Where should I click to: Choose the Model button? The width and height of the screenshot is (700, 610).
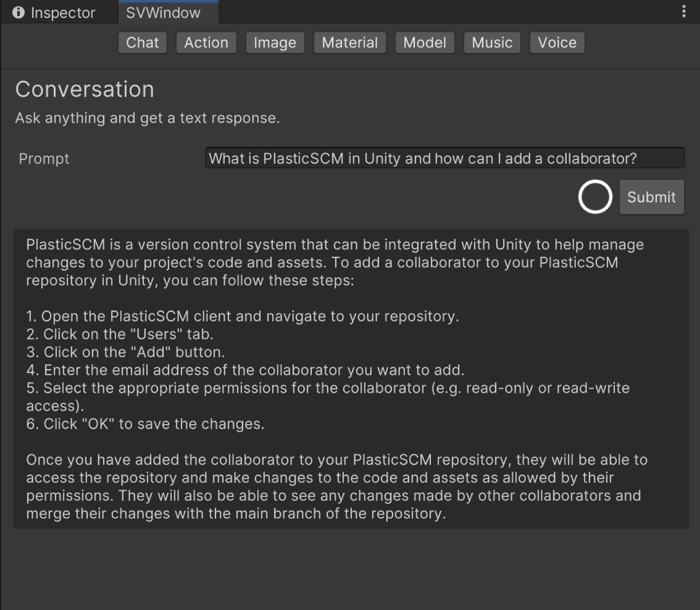click(x=425, y=43)
